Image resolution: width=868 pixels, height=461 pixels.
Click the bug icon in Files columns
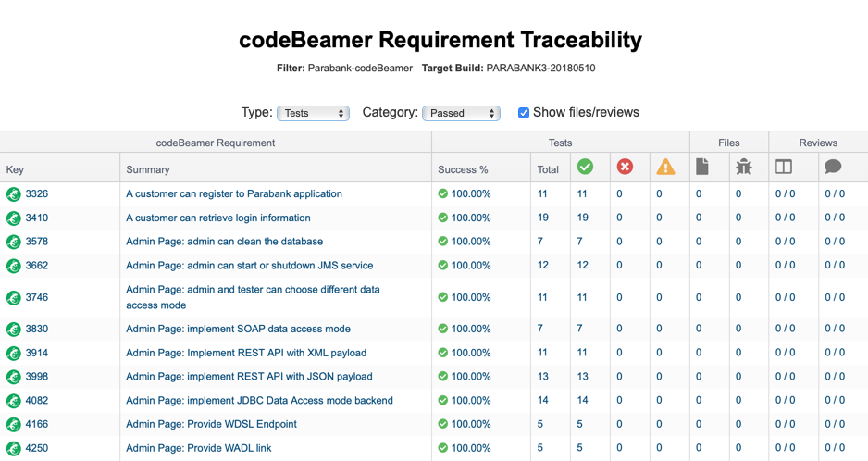pos(743,167)
